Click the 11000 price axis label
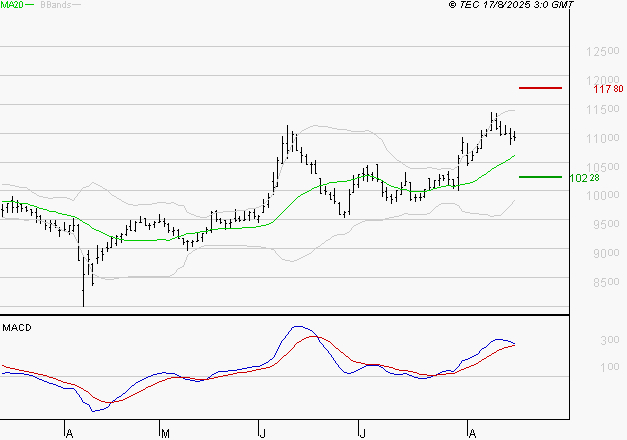 603,138
